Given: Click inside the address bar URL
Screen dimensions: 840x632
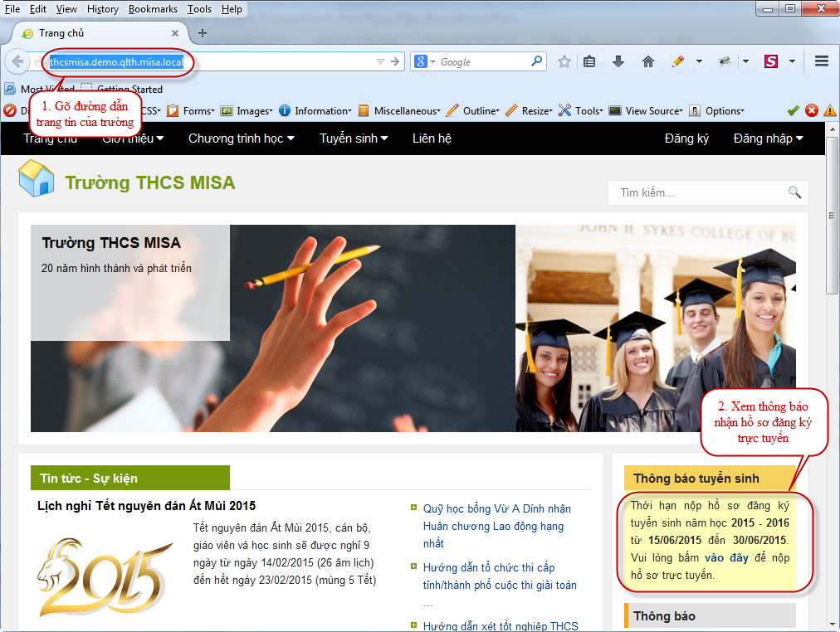Looking at the screenshot, I should (x=116, y=62).
